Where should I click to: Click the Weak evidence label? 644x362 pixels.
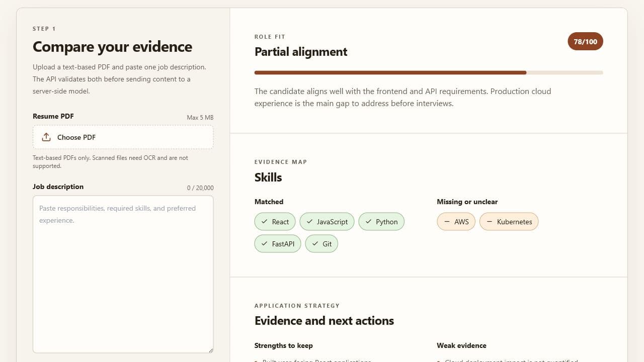tap(462, 345)
